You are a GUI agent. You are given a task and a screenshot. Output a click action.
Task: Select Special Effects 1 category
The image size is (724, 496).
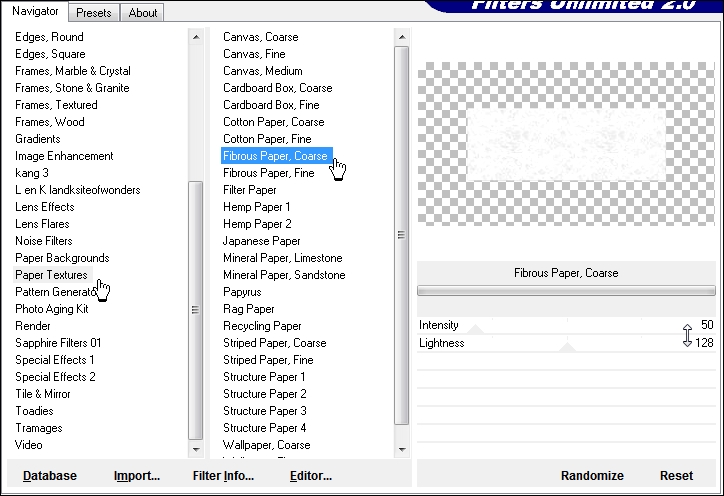point(54,360)
